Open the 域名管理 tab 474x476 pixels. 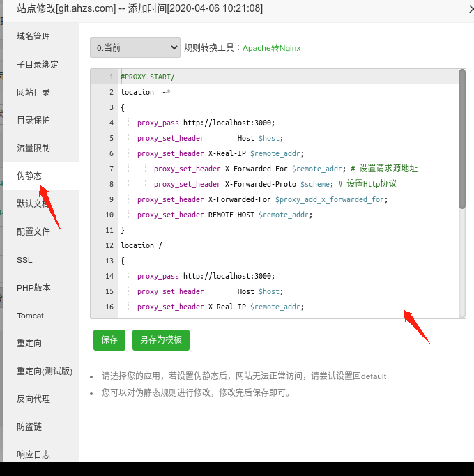(x=33, y=36)
